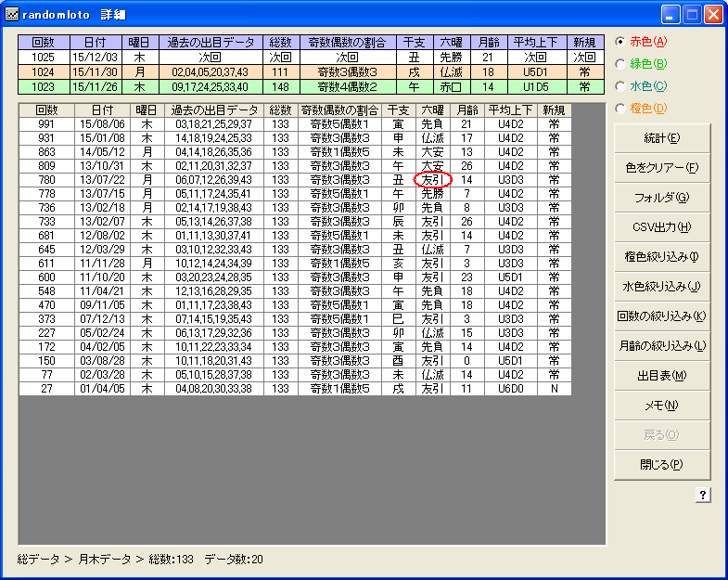Open 出目表(M) table

pyautogui.click(x=662, y=376)
